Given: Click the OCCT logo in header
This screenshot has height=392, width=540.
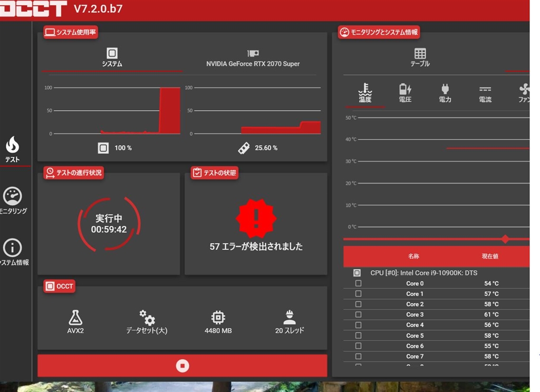Looking at the screenshot, I should click(33, 8).
